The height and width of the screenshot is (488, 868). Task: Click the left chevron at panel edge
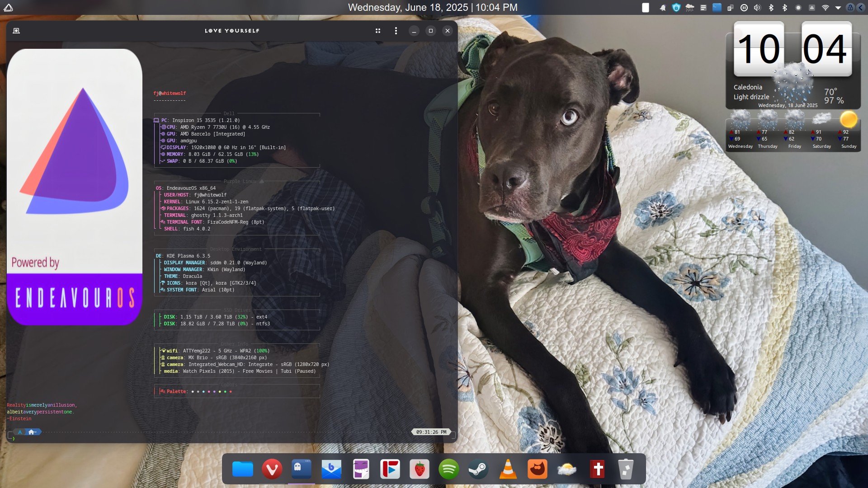tap(861, 8)
